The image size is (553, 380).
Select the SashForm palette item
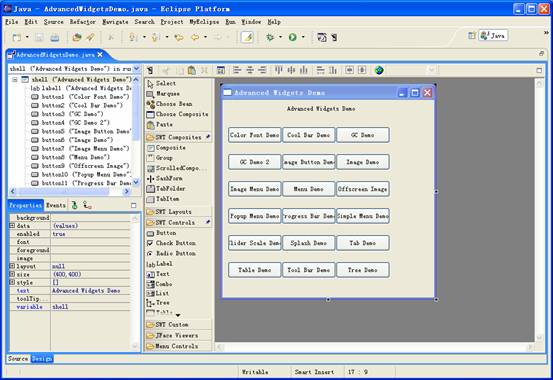click(165, 179)
